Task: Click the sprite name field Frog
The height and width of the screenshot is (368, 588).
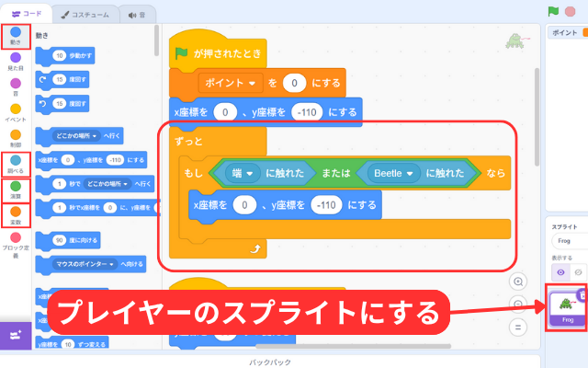Action: [570, 241]
